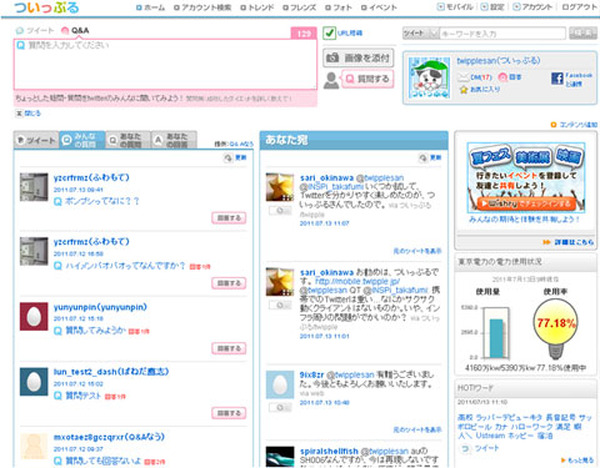Open the フレンズ page
Viewport: 600px width, 468px height.
click(x=300, y=7)
